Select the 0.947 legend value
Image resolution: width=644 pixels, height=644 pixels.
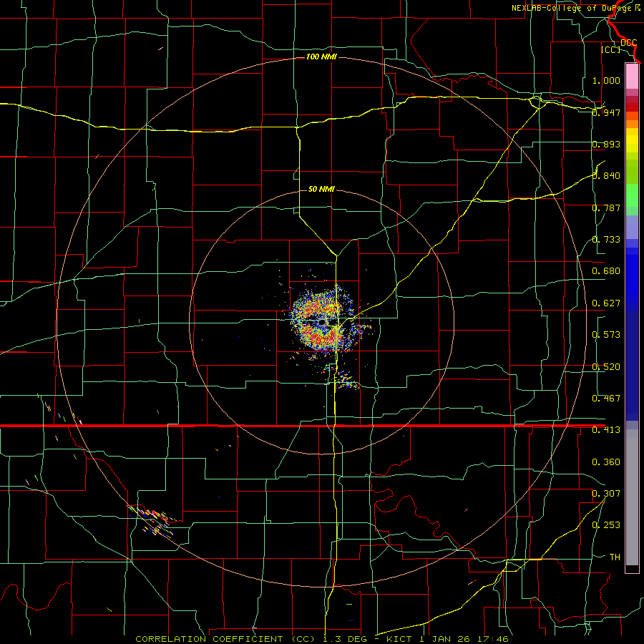coord(606,112)
